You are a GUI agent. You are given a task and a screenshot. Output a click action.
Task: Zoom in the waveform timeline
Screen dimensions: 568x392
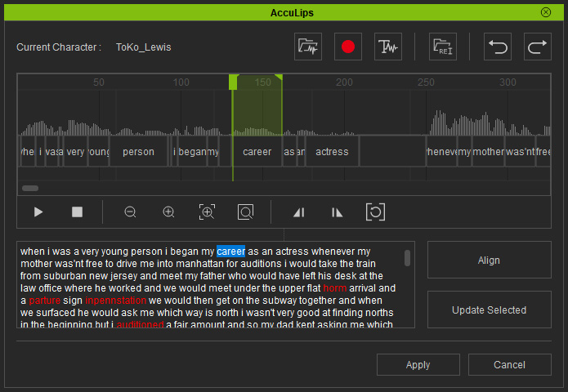pyautogui.click(x=168, y=212)
